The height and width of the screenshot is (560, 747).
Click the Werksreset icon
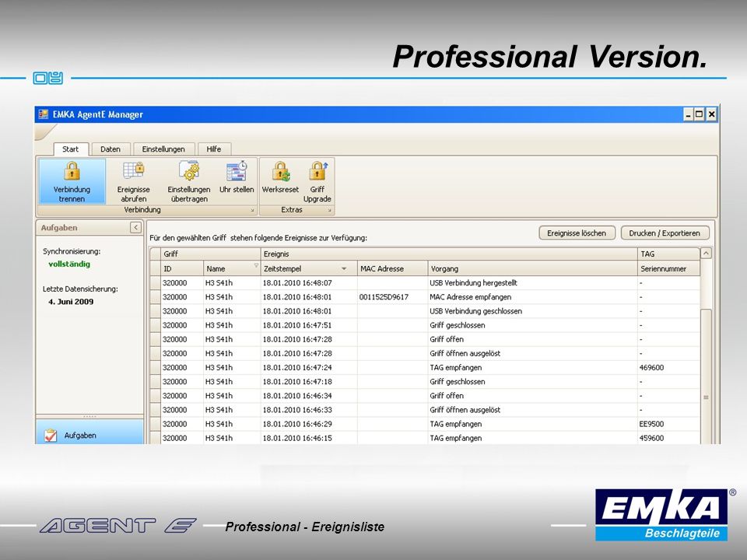pyautogui.click(x=281, y=171)
